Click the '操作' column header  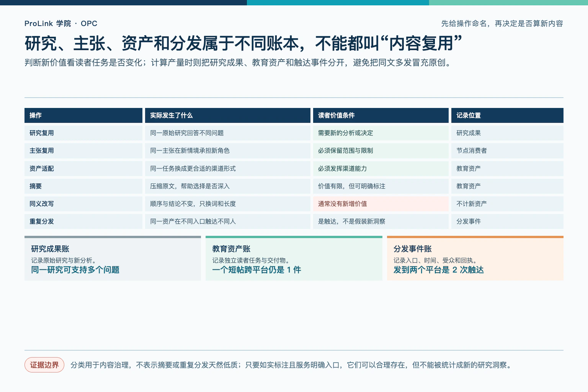coord(83,115)
